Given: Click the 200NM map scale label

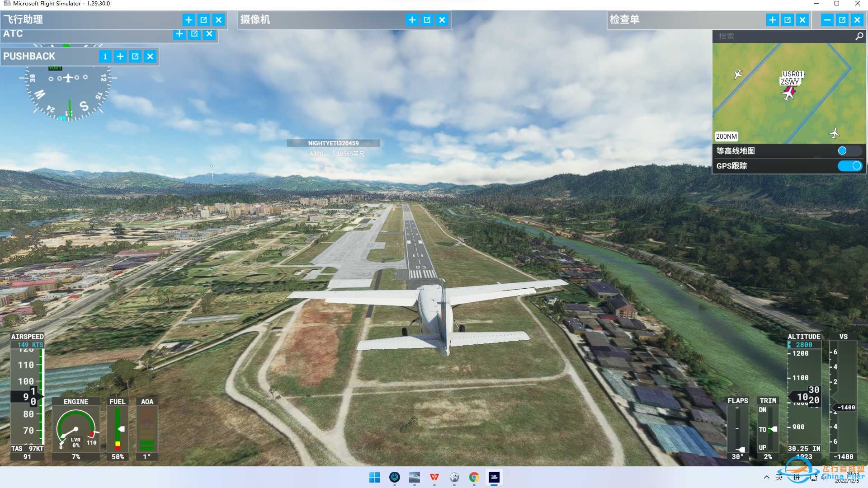Looking at the screenshot, I should 726,136.
